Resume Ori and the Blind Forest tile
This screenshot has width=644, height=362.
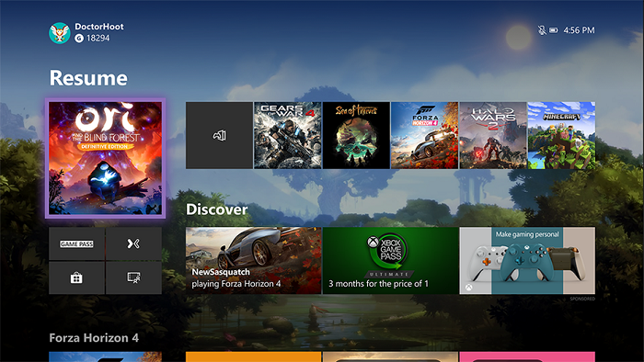[x=105, y=158]
